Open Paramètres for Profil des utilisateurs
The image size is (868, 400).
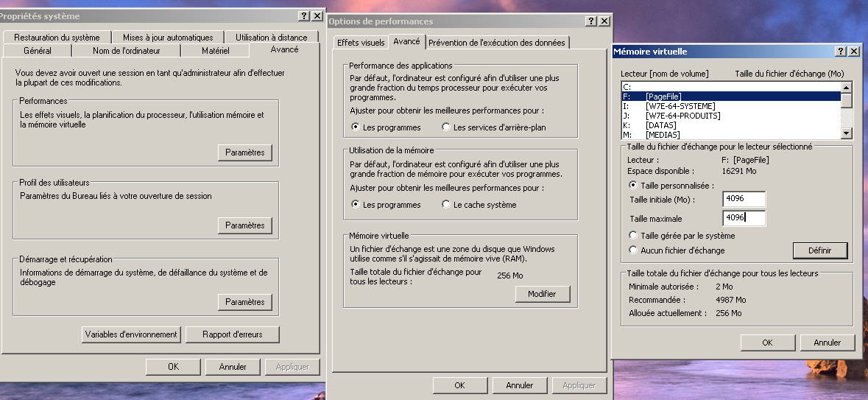[245, 225]
